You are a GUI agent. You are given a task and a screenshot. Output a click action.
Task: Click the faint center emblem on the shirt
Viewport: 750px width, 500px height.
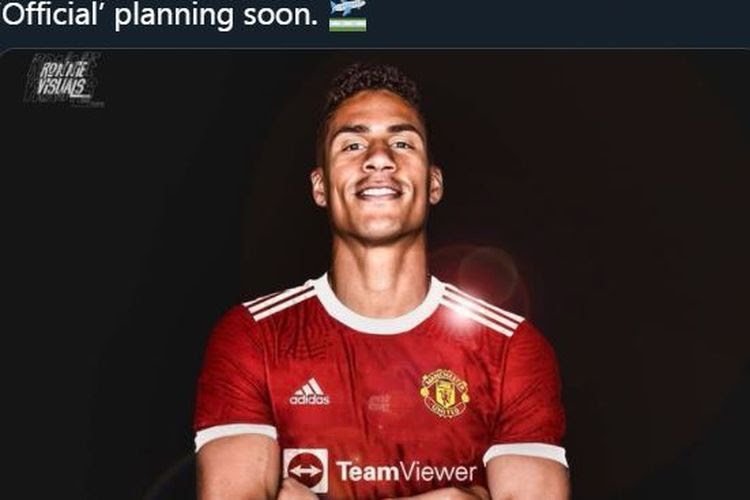click(380, 402)
